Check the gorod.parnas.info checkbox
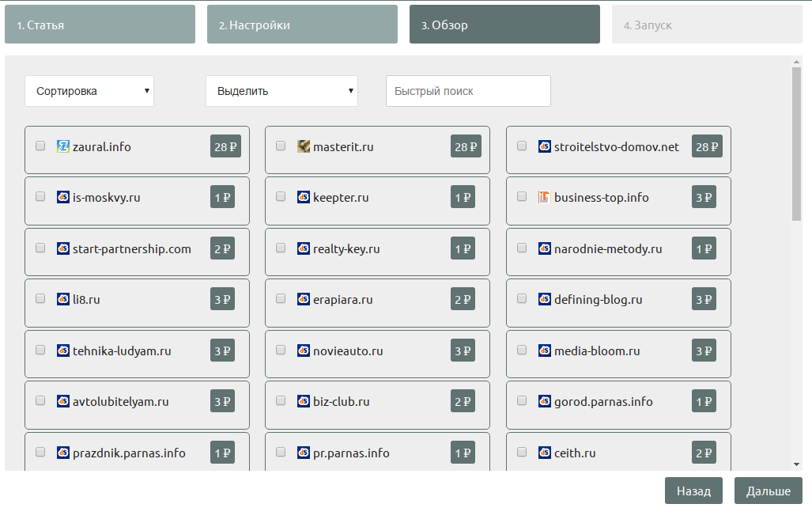The height and width of the screenshot is (523, 812). (522, 400)
